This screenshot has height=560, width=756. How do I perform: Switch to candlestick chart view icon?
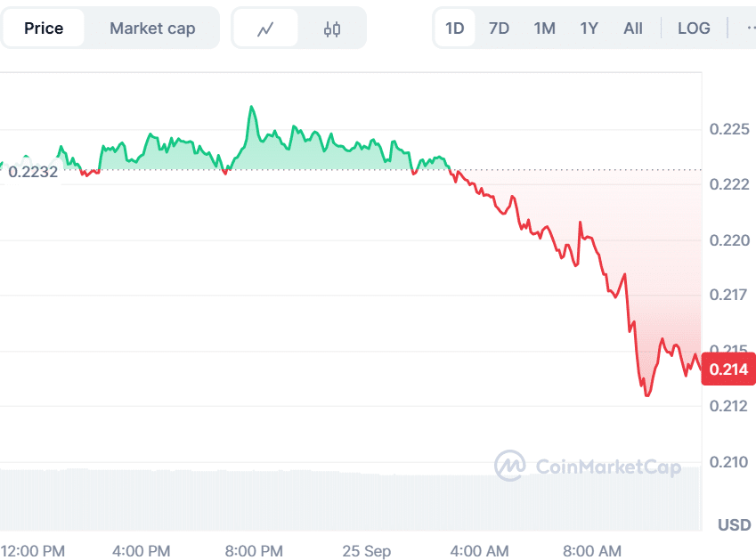click(x=332, y=28)
